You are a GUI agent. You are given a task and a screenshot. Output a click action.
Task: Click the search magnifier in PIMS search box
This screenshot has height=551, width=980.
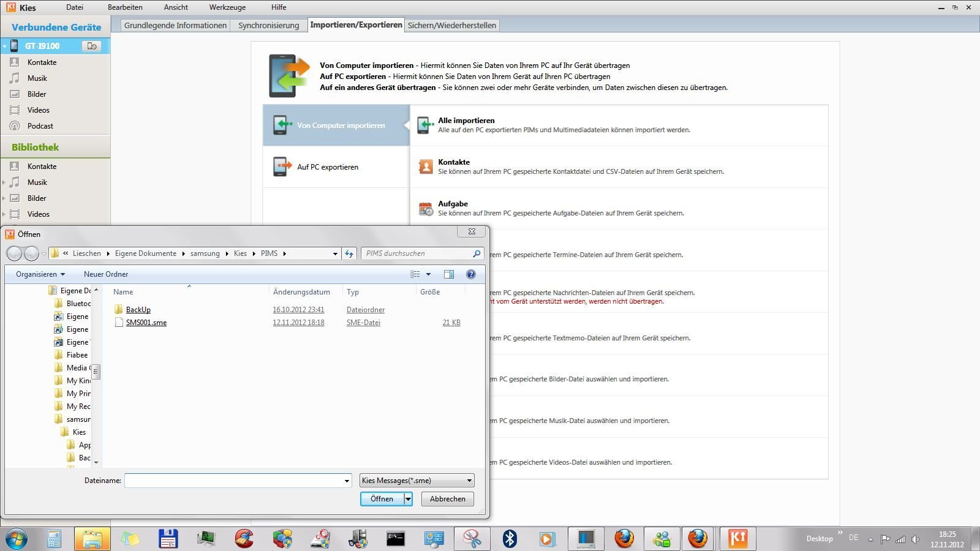point(477,253)
